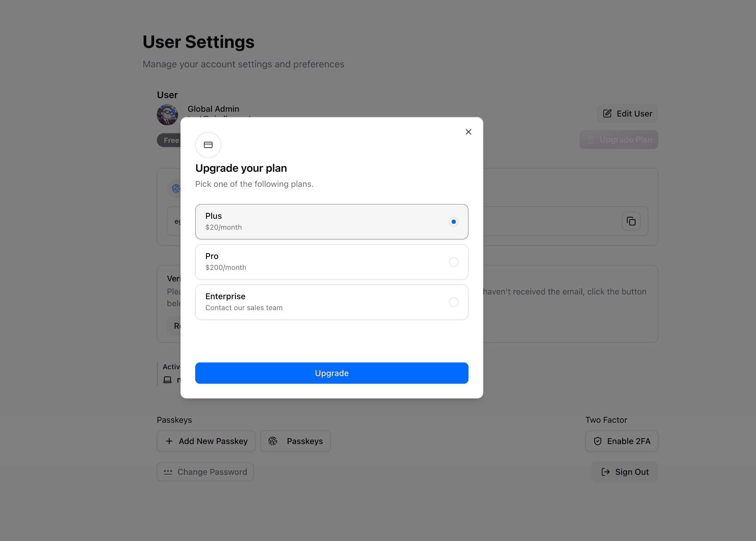Viewport: 756px width, 541px height.
Task: Click the Sign Out button
Action: point(625,472)
